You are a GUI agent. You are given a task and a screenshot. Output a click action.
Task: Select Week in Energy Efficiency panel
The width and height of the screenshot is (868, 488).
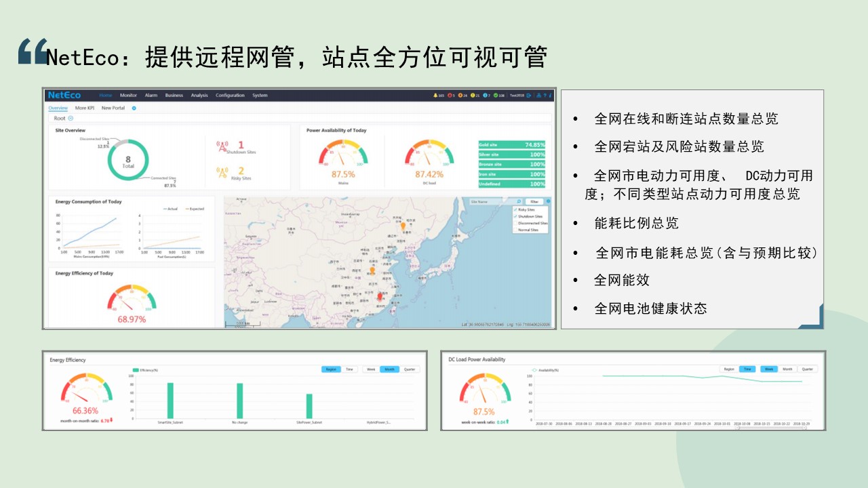[x=371, y=369]
